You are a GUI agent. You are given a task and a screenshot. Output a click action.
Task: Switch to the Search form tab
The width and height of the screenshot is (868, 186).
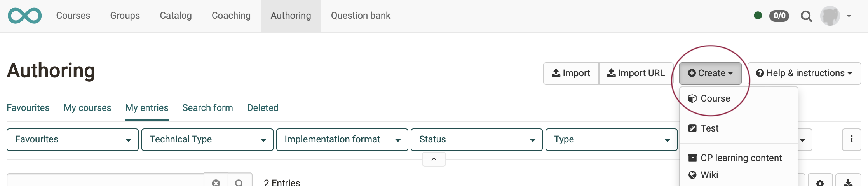(x=207, y=108)
